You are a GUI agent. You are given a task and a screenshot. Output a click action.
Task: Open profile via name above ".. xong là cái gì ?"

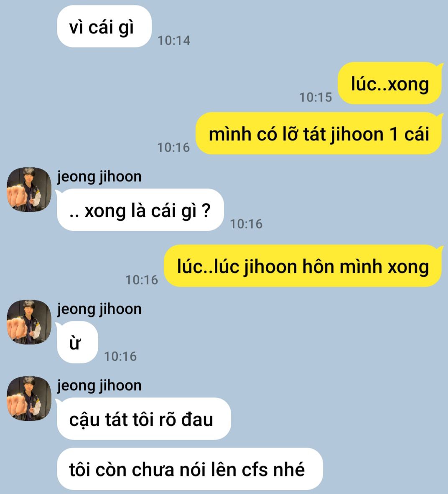[99, 176]
